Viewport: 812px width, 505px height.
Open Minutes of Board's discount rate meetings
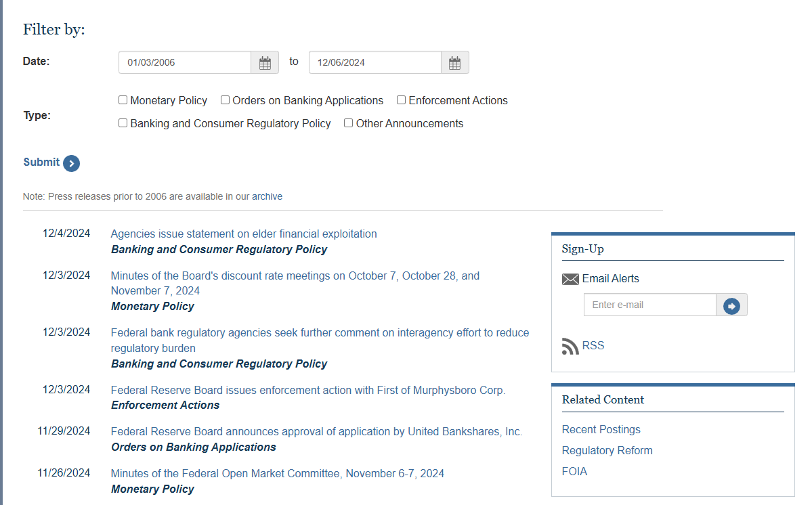click(x=295, y=283)
